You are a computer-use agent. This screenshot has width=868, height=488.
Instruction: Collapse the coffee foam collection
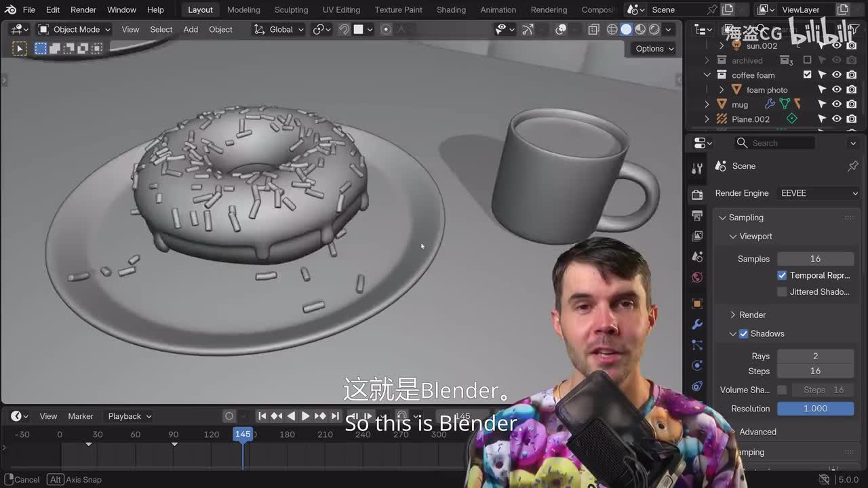(x=707, y=75)
